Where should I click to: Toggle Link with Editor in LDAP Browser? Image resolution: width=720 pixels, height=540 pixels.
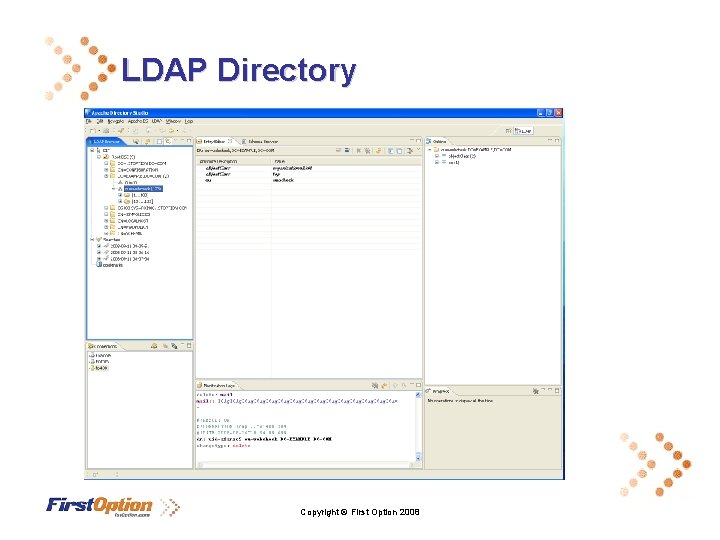point(168,141)
